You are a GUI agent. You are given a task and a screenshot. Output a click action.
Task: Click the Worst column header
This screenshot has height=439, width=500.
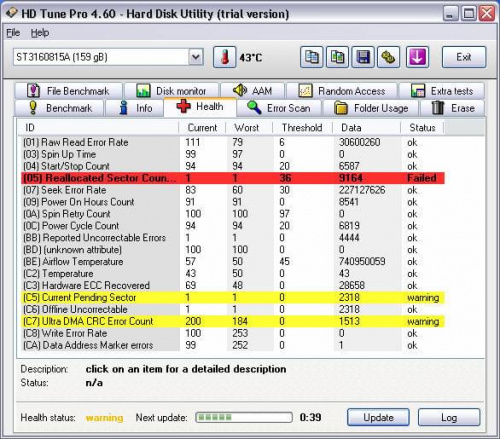(249, 128)
